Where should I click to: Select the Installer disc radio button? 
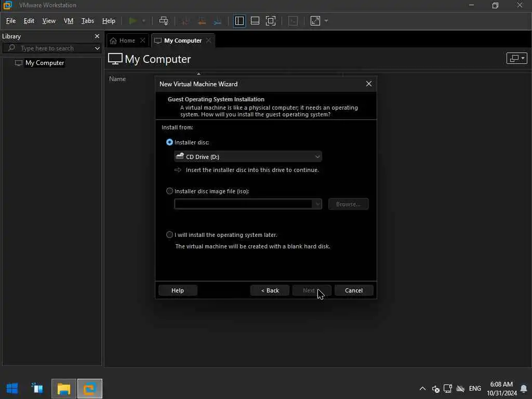click(x=169, y=142)
